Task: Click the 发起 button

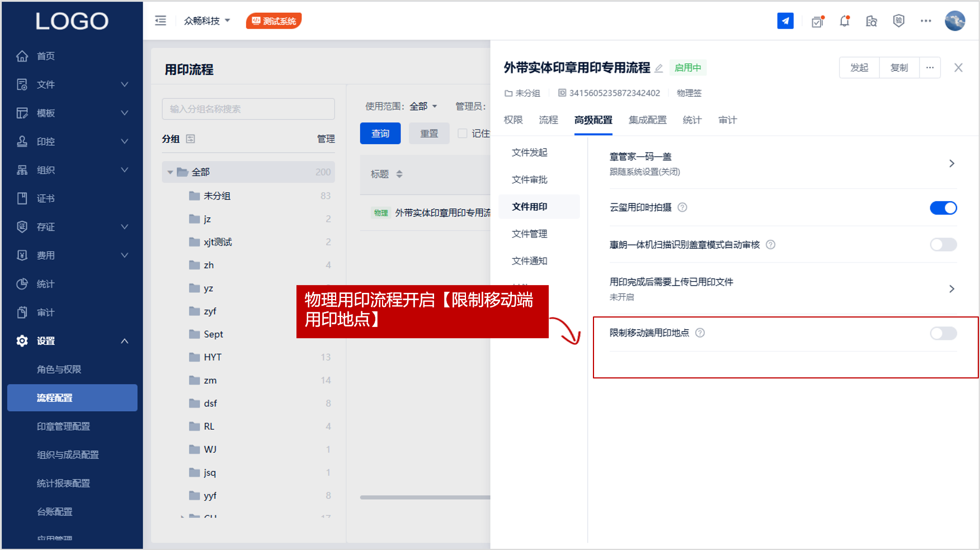Action: coord(859,68)
